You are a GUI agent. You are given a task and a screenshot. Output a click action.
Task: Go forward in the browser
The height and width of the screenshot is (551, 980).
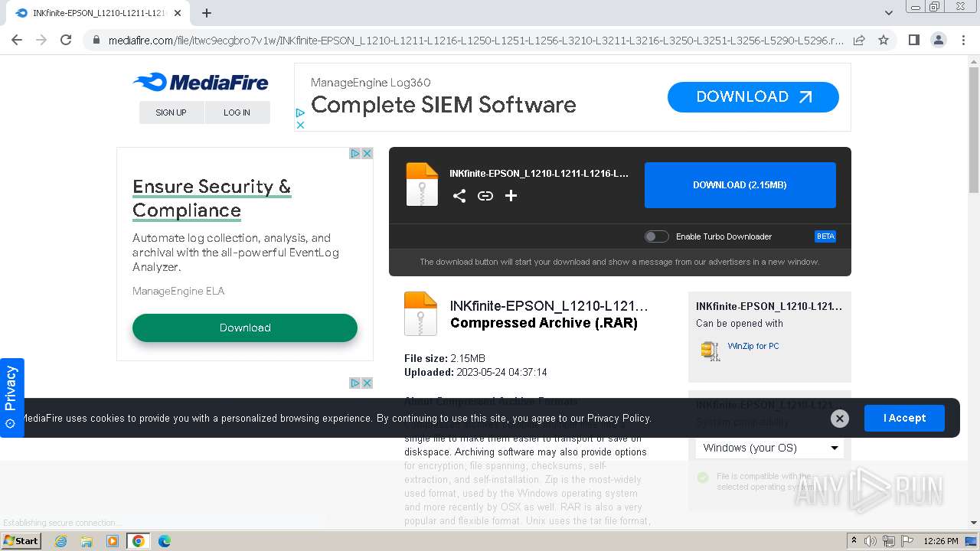[41, 40]
